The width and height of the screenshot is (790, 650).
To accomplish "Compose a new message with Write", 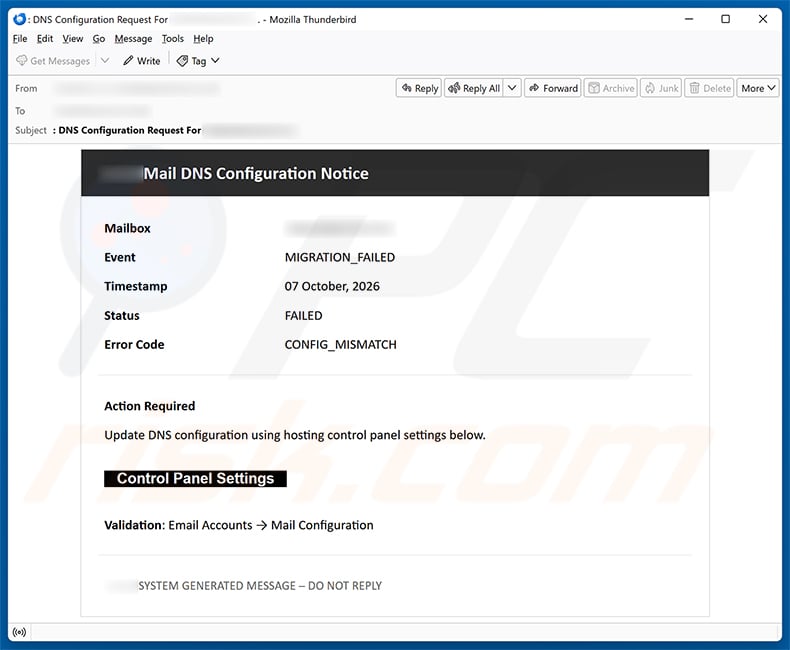I will 142,61.
